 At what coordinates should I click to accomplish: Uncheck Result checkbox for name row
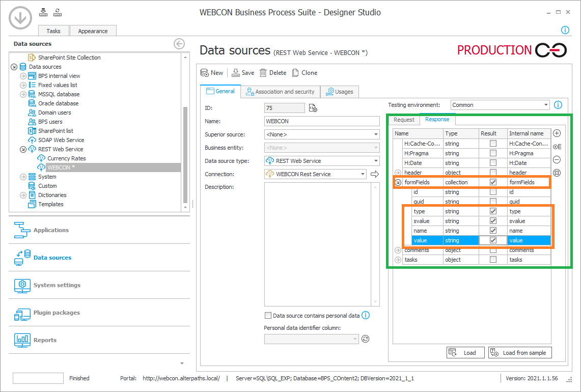[493, 231]
